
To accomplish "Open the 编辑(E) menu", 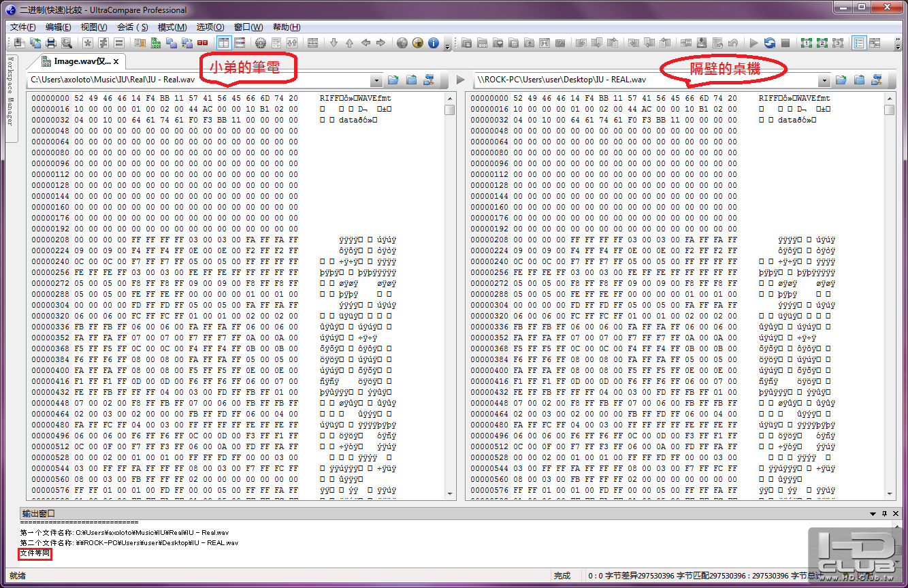I will [59, 27].
